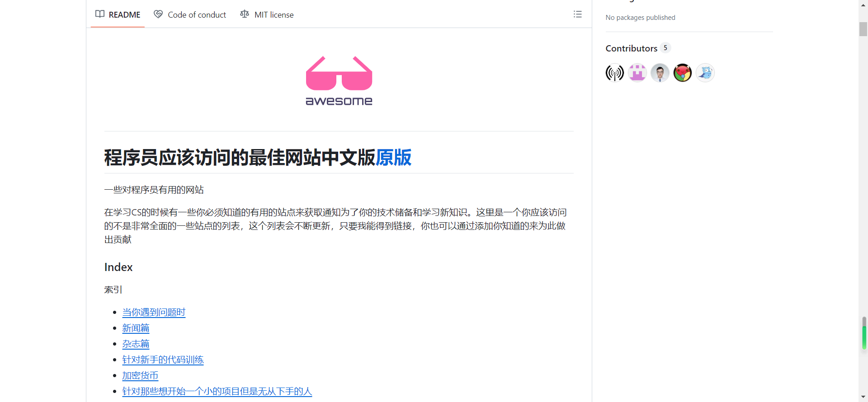Open the pink pixel-castle contributor avatar
The height and width of the screenshot is (402, 868).
(x=637, y=73)
